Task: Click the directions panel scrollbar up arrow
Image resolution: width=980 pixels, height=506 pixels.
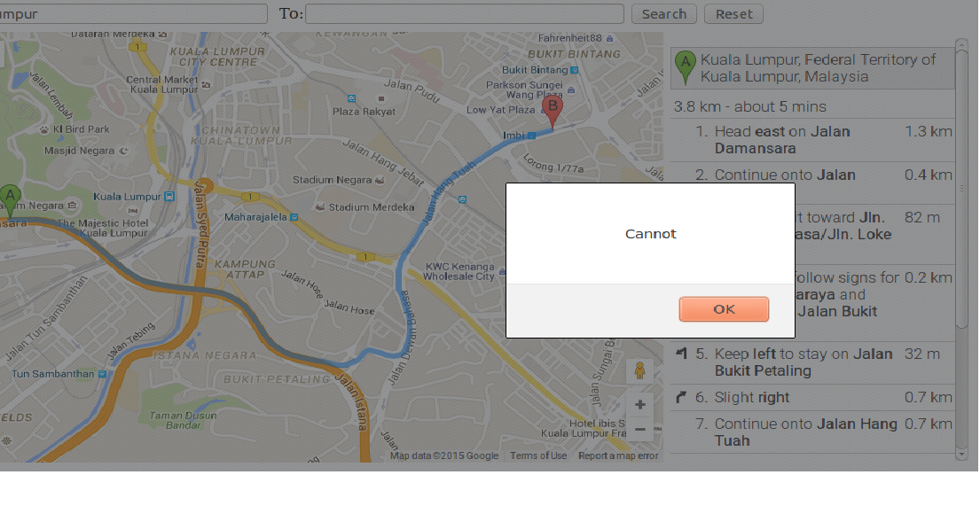Action: pos(961,43)
